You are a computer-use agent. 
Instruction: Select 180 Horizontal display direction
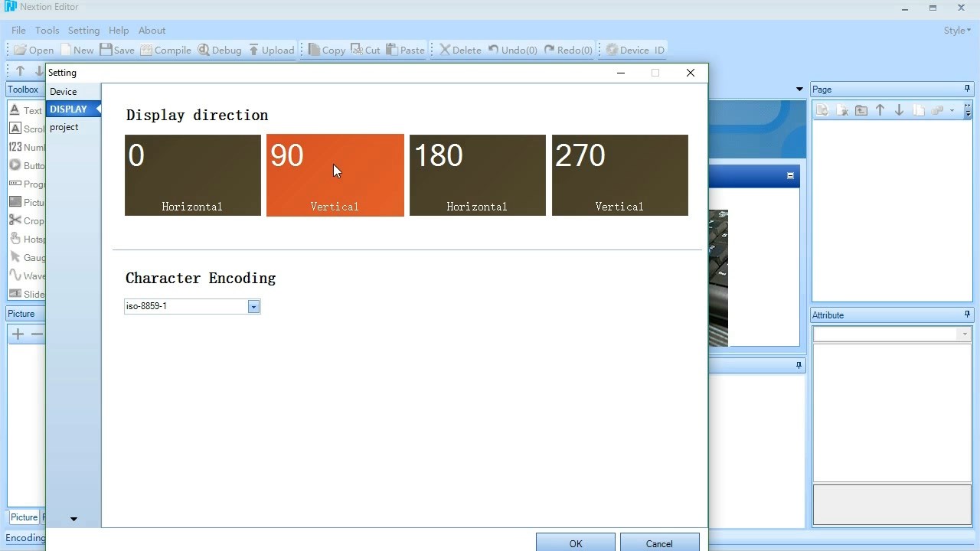[478, 175]
